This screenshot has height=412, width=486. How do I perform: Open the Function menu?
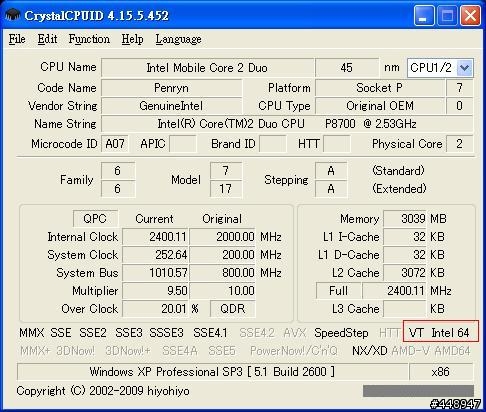pyautogui.click(x=89, y=39)
